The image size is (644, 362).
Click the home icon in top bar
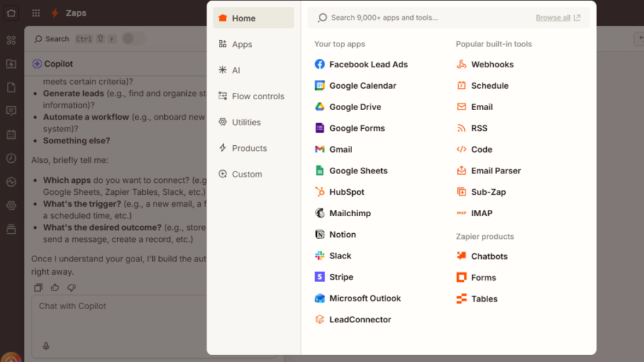(x=11, y=13)
